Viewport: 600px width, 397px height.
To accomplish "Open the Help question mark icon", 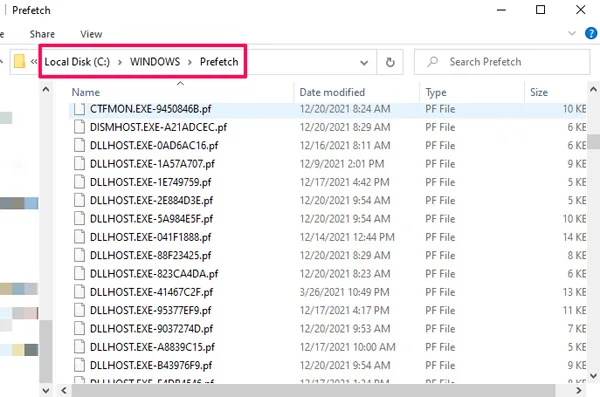I will coord(591,34).
